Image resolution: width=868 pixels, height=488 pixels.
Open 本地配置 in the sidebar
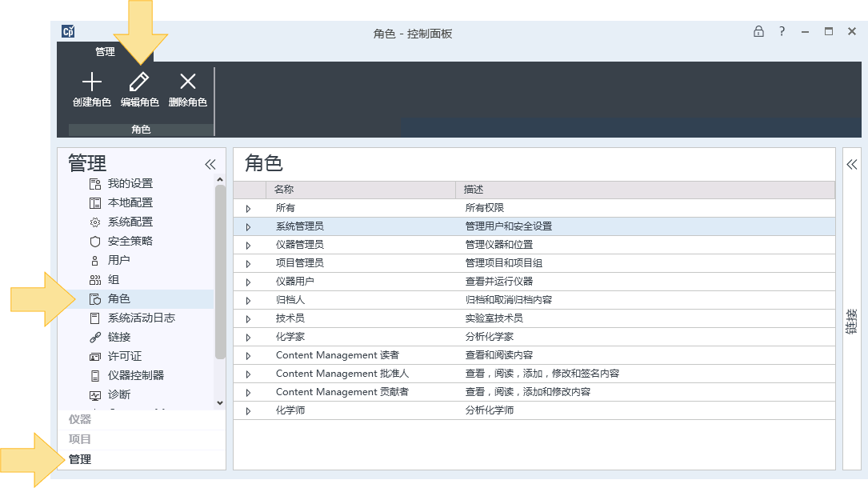coord(130,202)
